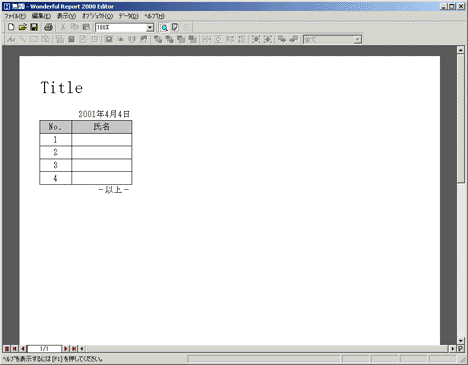Viewport: 468px width, 365px height.
Task: Click the page number field 1/1
Action: [44, 349]
